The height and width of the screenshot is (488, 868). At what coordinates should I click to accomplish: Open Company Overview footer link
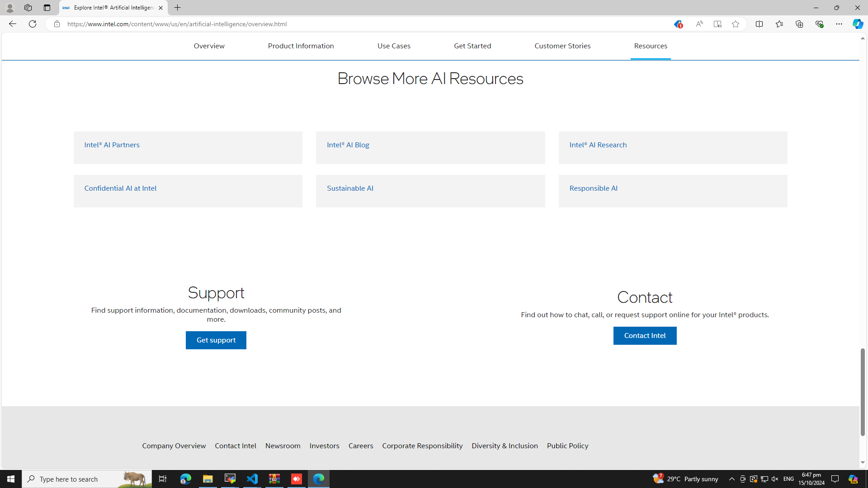pyautogui.click(x=174, y=446)
